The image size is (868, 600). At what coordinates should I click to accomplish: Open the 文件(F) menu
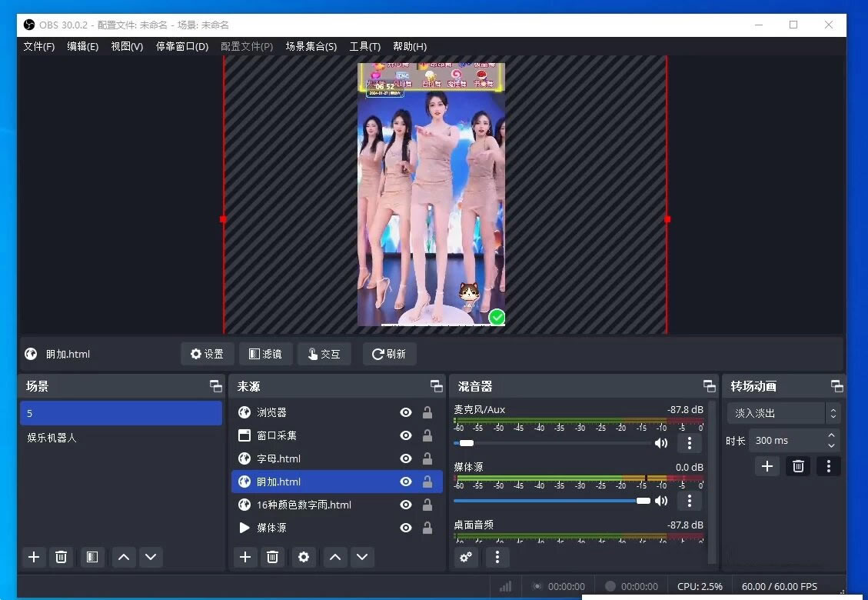pos(38,46)
